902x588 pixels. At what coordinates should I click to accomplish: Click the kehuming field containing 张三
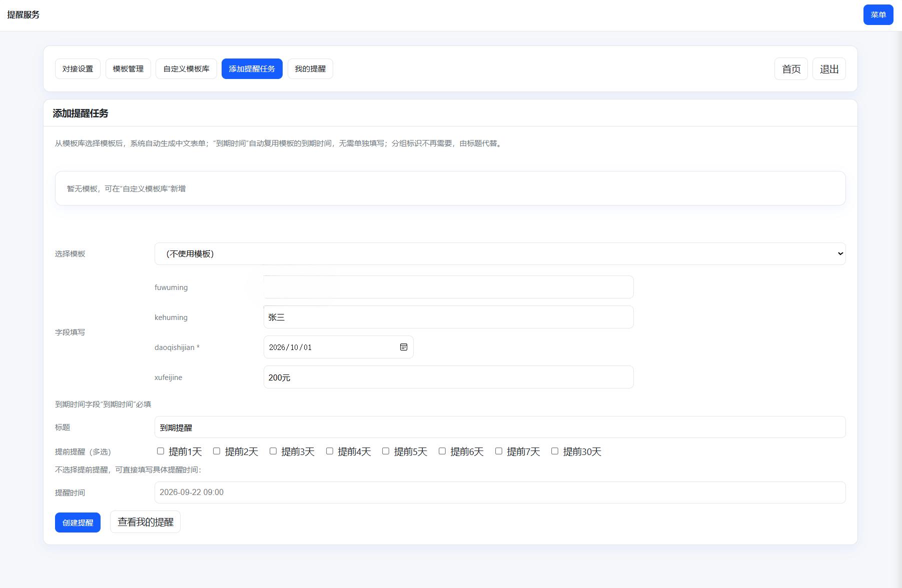[448, 316]
